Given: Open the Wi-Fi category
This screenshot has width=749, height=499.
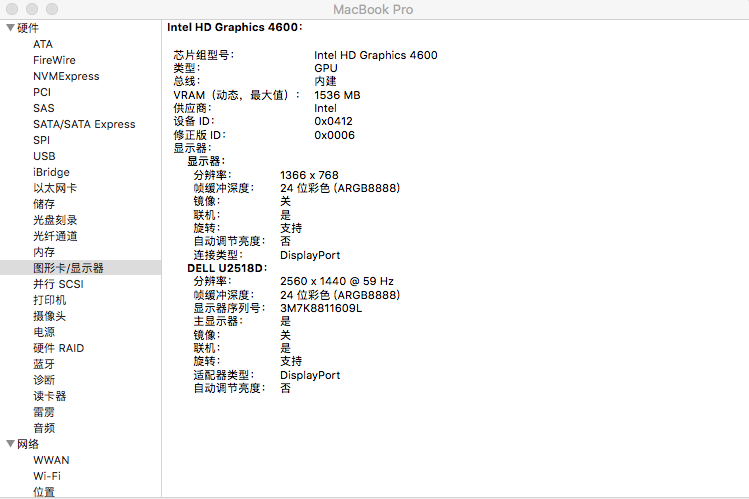Looking at the screenshot, I should click(x=47, y=476).
